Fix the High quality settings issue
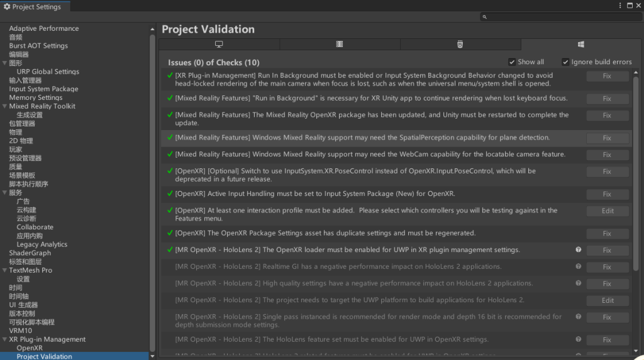This screenshot has height=360, width=644. point(607,283)
